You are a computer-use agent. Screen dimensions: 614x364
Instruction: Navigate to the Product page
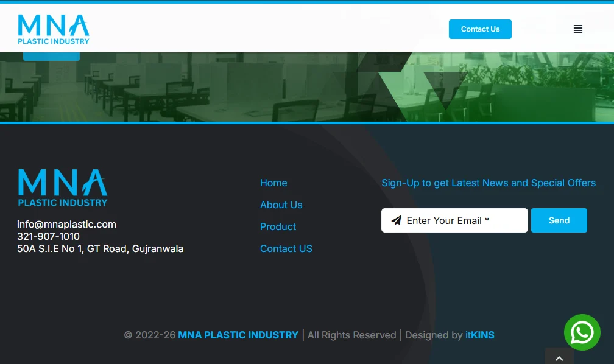point(278,226)
